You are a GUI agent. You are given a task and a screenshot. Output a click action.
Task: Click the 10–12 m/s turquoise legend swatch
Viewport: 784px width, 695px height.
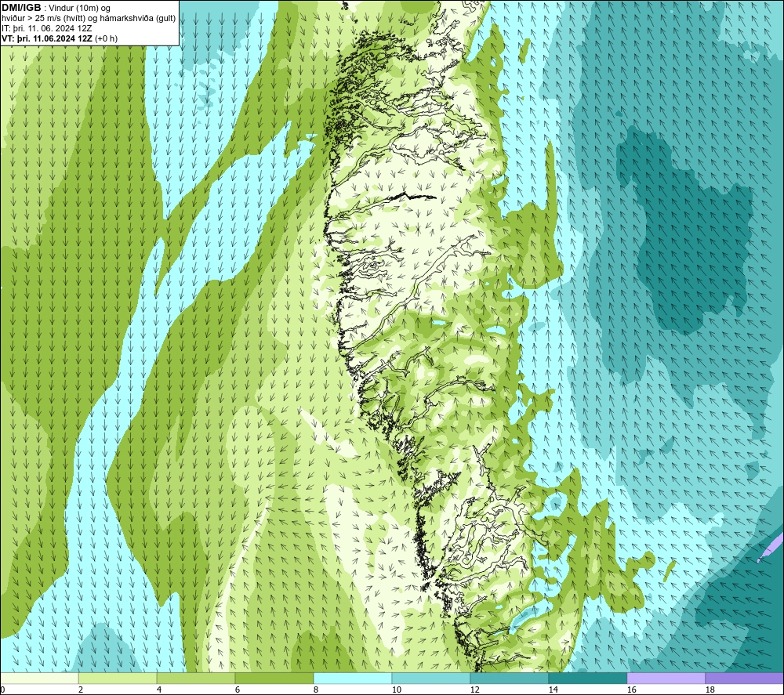[x=431, y=678]
